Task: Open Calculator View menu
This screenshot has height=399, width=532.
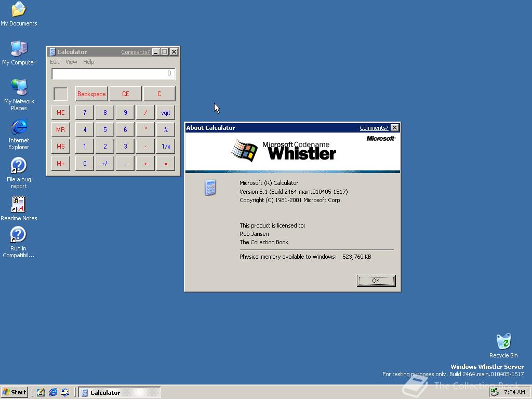Action: tap(71, 62)
